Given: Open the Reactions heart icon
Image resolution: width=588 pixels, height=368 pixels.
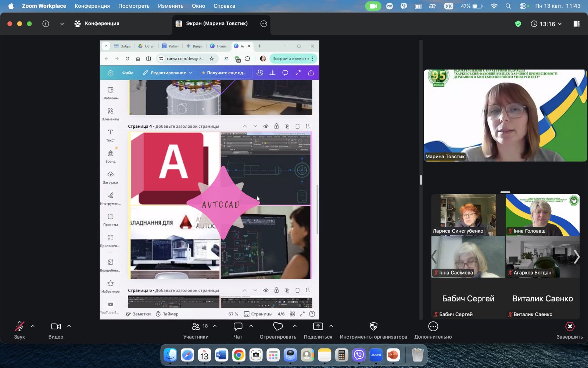Looking at the screenshot, I should (278, 327).
